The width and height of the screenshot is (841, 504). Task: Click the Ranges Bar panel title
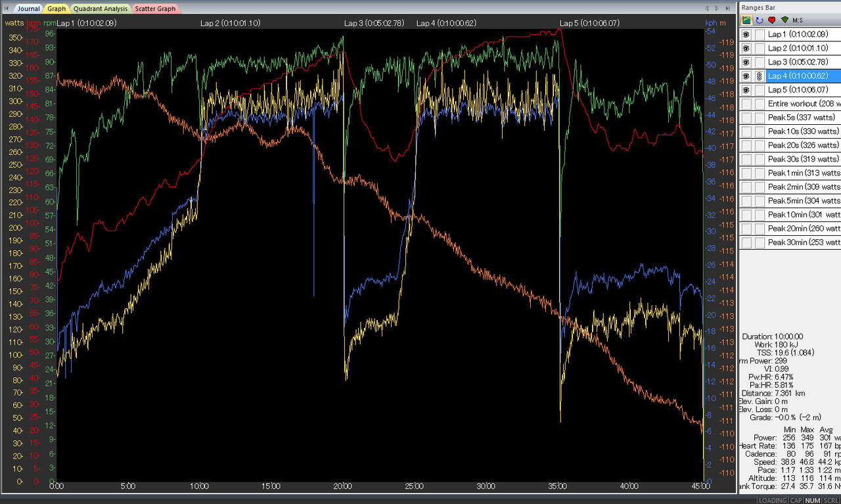758,7
